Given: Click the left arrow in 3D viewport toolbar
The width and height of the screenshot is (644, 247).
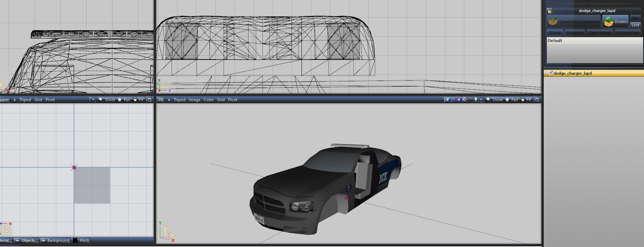Looking at the screenshot, I should click(x=169, y=100).
